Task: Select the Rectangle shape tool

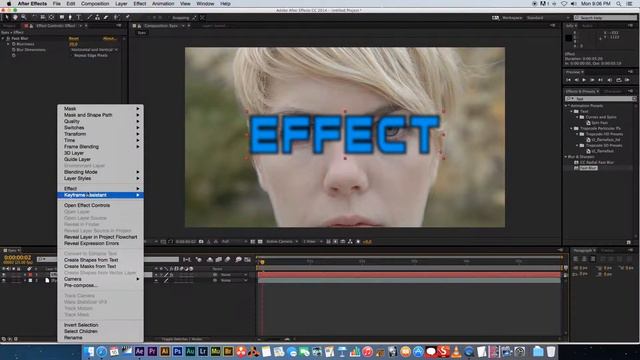Action: click(62, 18)
